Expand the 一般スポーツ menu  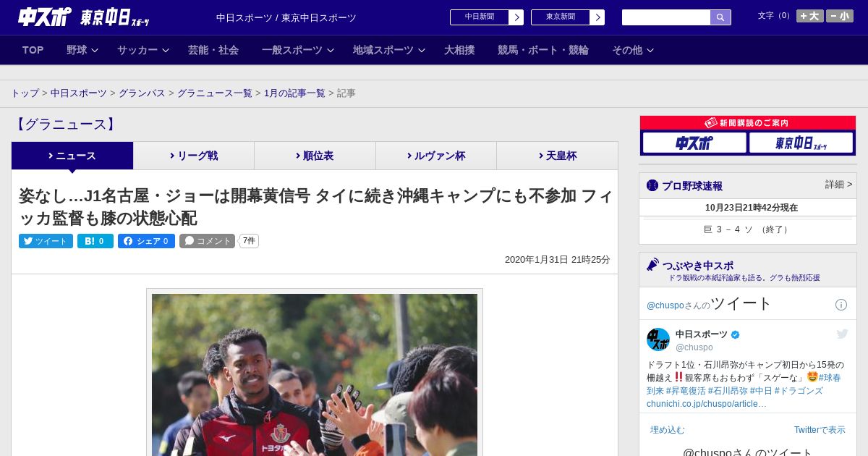click(x=297, y=50)
